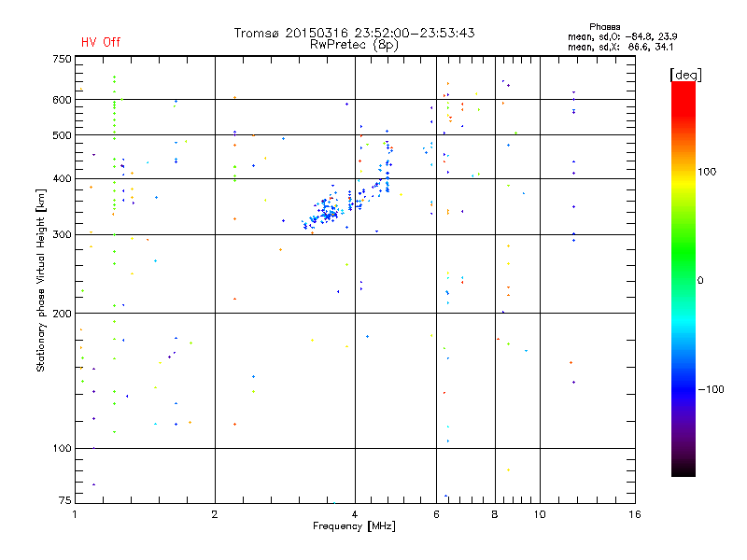
Task: Click the x-axis label 'Frequency [MHz]'
Action: click(354, 526)
